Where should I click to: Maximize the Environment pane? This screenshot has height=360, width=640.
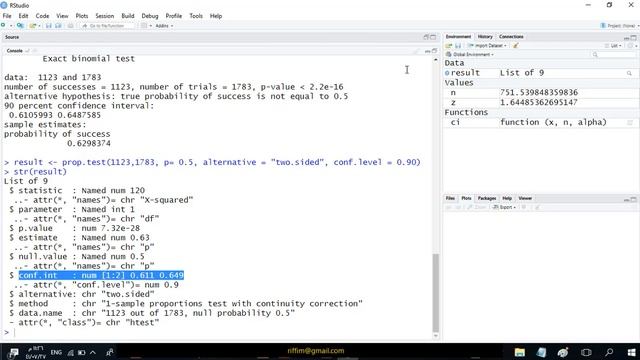pos(633,38)
